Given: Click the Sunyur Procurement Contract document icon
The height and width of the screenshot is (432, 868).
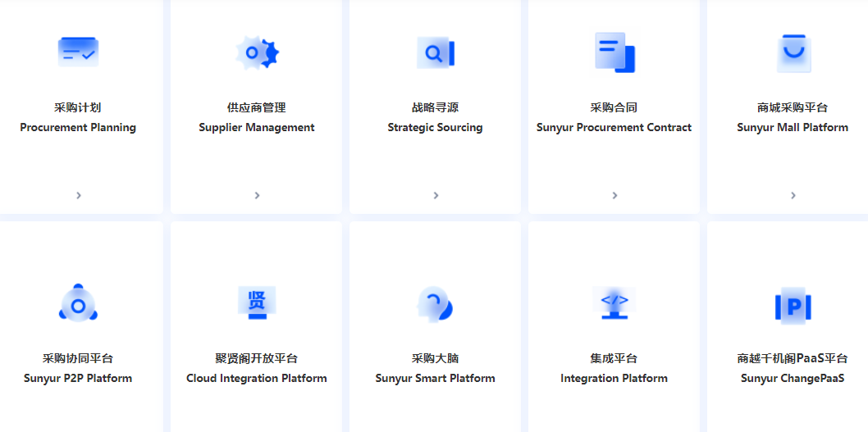Looking at the screenshot, I should tap(614, 52).
